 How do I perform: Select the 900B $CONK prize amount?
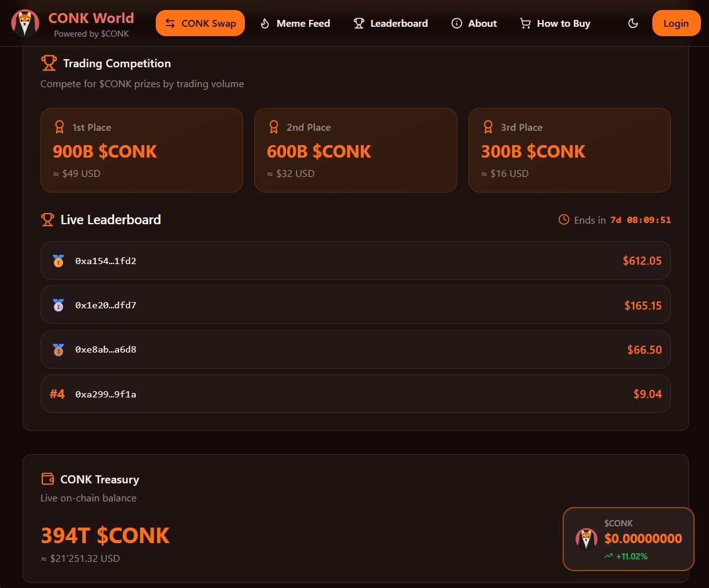pyautogui.click(x=105, y=151)
